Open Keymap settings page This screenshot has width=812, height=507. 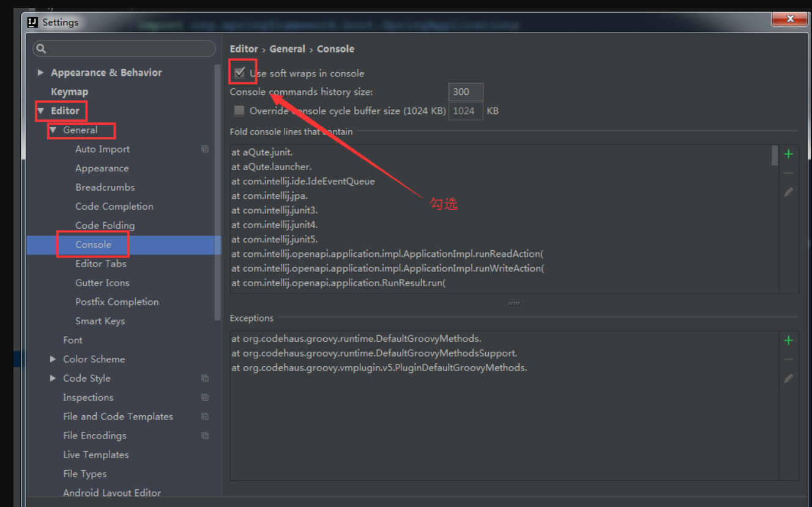pos(69,92)
